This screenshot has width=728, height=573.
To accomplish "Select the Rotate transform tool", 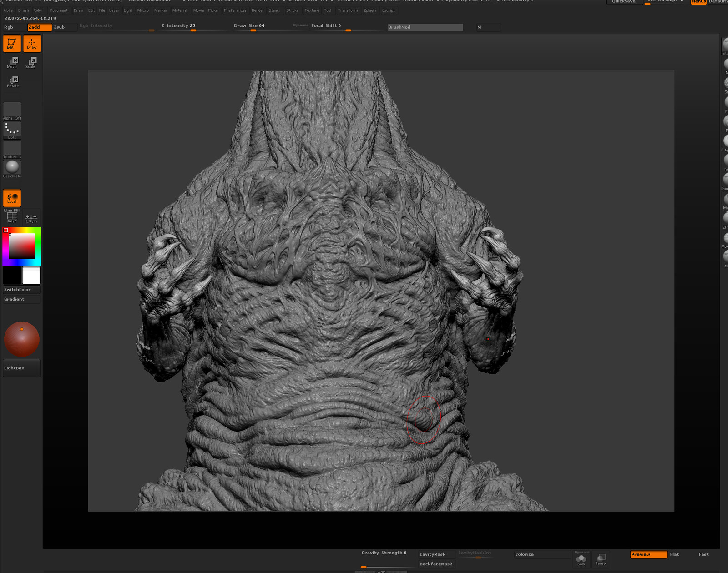I will pyautogui.click(x=13, y=82).
